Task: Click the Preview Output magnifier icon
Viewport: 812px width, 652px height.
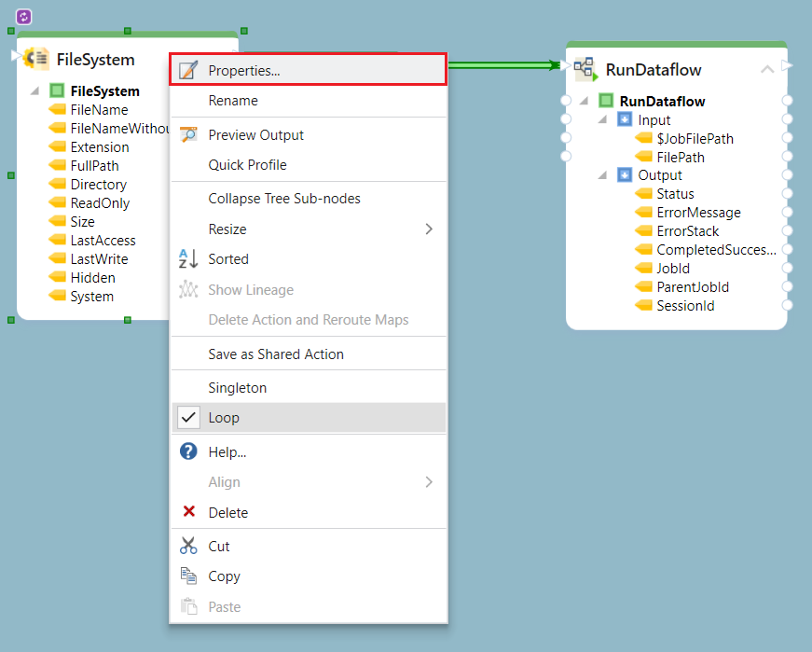Action: click(189, 134)
